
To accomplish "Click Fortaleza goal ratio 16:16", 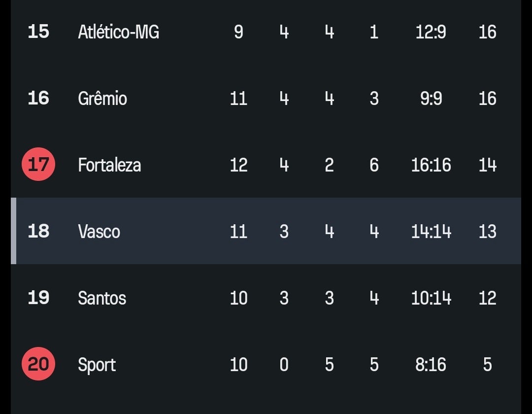I will [431, 165].
